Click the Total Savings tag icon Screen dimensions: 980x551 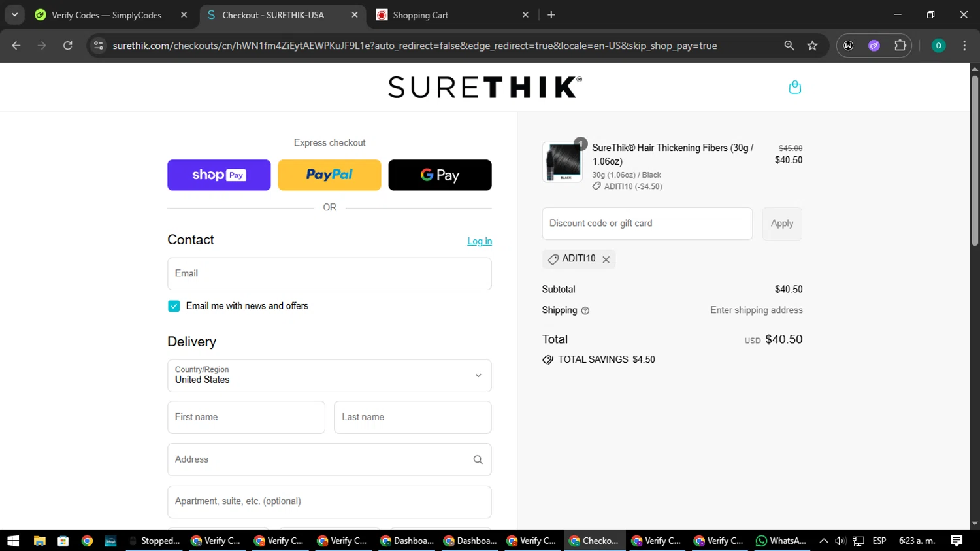[547, 359]
